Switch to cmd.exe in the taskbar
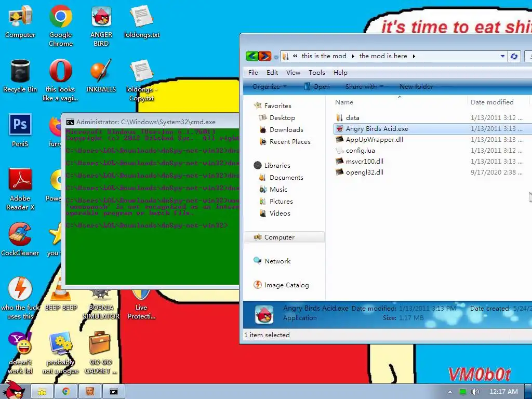 [x=114, y=392]
